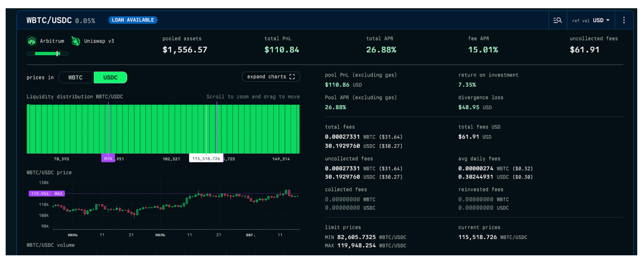Click the uncollected fees $61.91 value

point(584,50)
